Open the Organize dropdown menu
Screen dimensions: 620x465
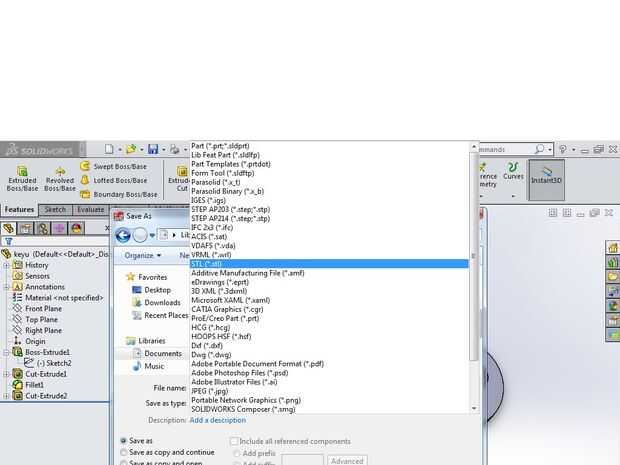[143, 255]
